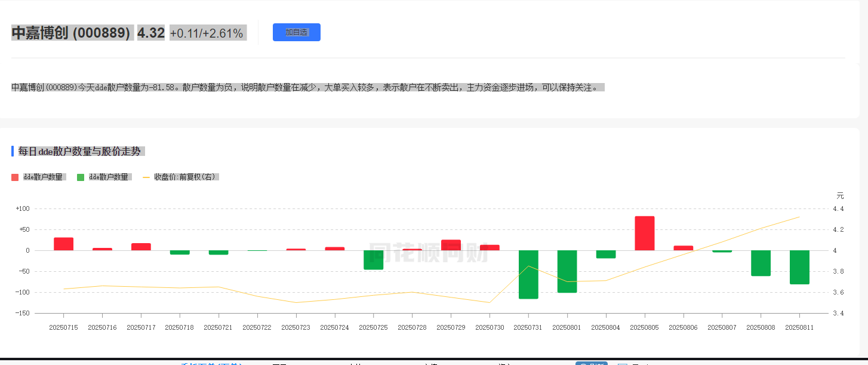Click the 20250807 date label
Image resolution: width=868 pixels, height=365 pixels.
point(722,327)
